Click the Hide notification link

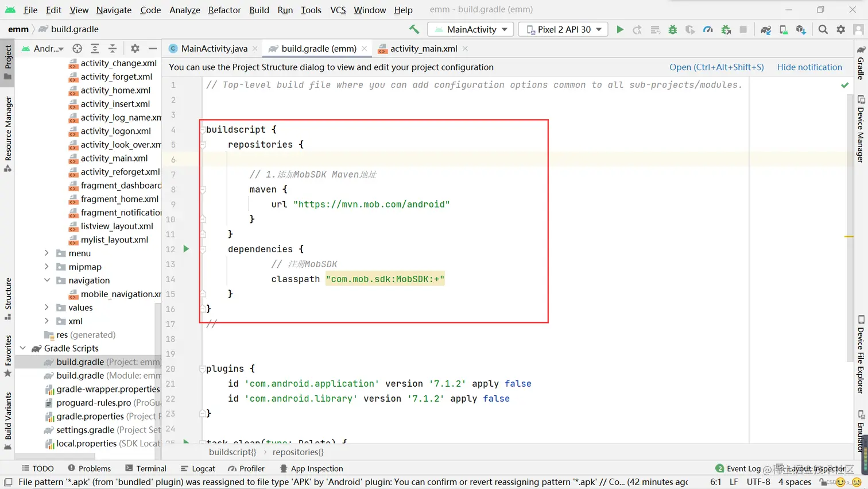pos(809,67)
